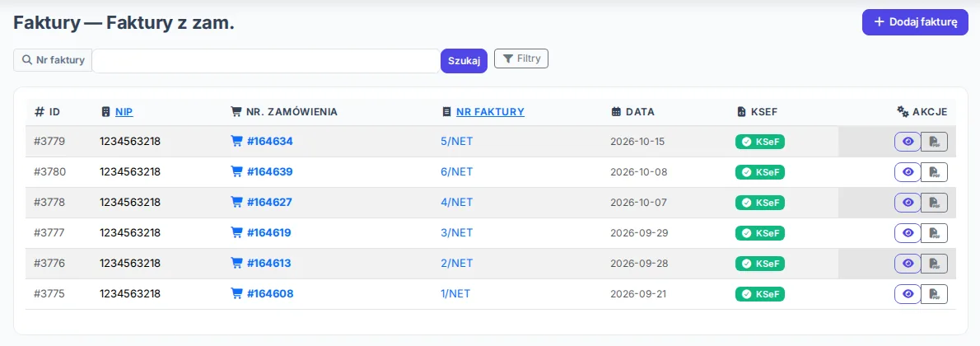Open the eye preview for invoice #3778
980x346 pixels.
[x=908, y=203]
